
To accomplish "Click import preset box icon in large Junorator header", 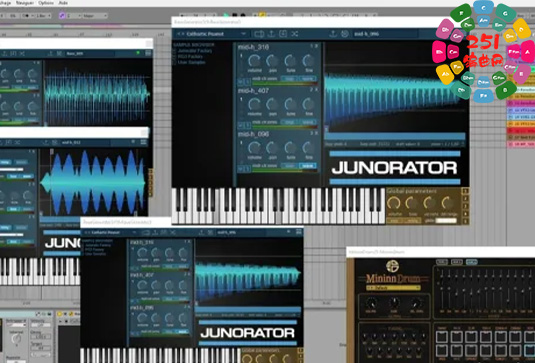I will (x=283, y=34).
